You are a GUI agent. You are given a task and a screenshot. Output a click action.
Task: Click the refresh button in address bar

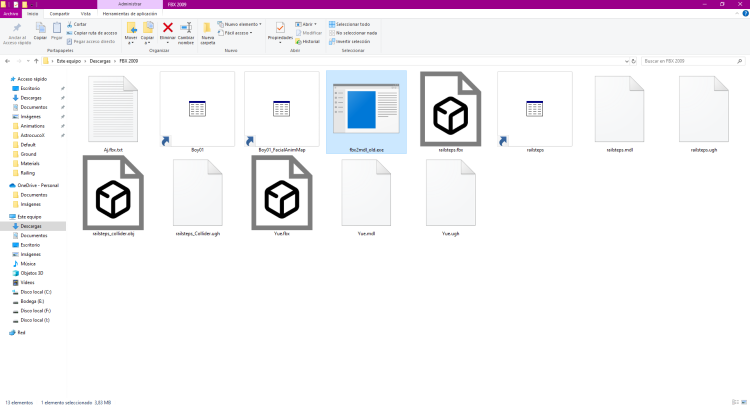[x=630, y=60]
